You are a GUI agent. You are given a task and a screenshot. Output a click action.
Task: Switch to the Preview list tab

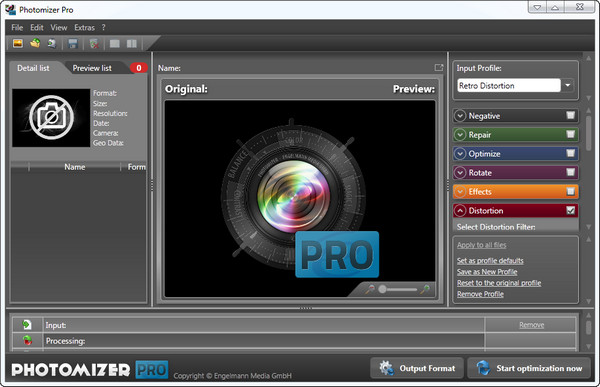(92, 68)
